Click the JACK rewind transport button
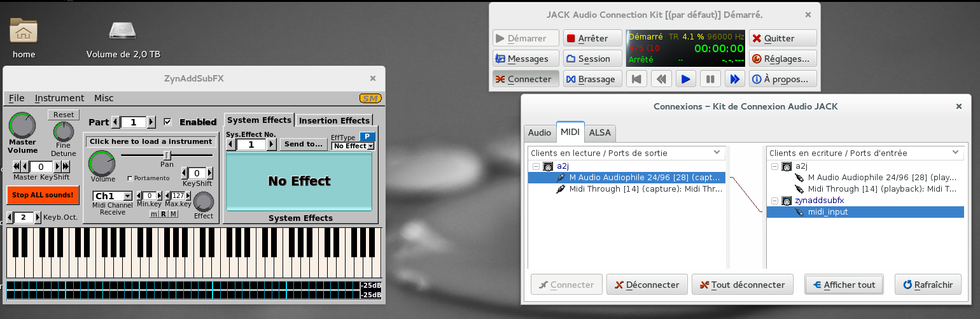Image resolution: width=980 pixels, height=319 pixels. click(661, 79)
